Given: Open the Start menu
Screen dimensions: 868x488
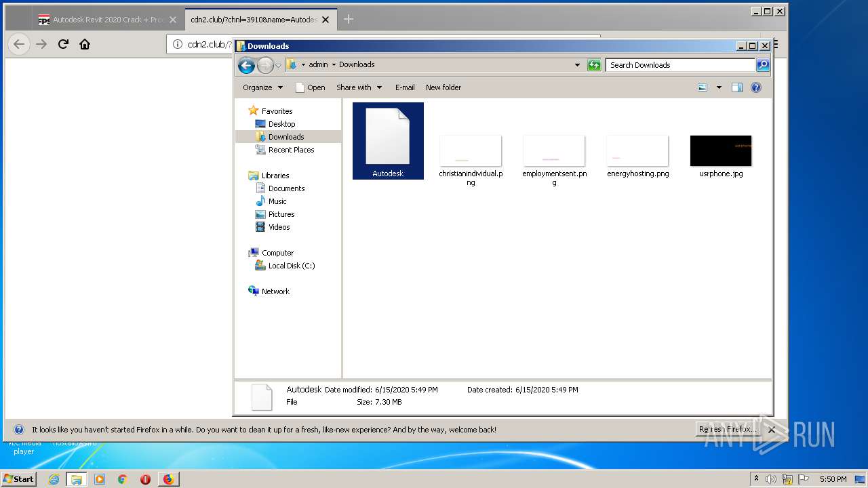Looking at the screenshot, I should 18,479.
